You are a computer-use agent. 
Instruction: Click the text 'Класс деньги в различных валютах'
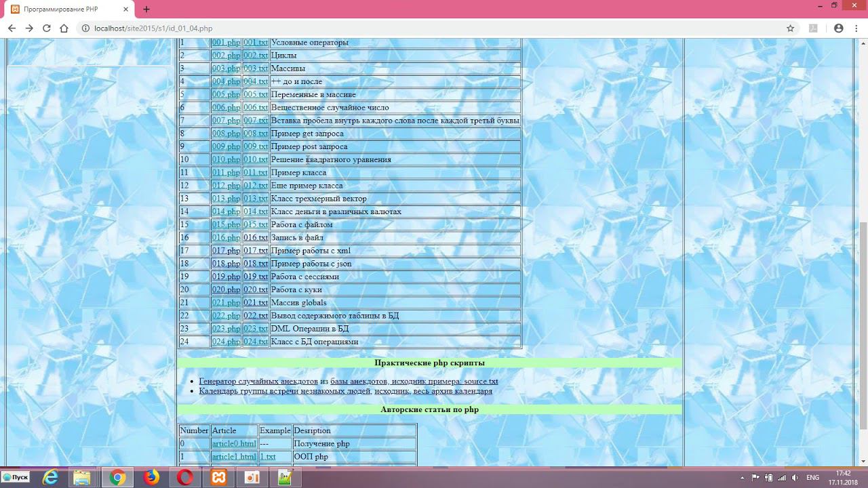pyautogui.click(x=336, y=211)
